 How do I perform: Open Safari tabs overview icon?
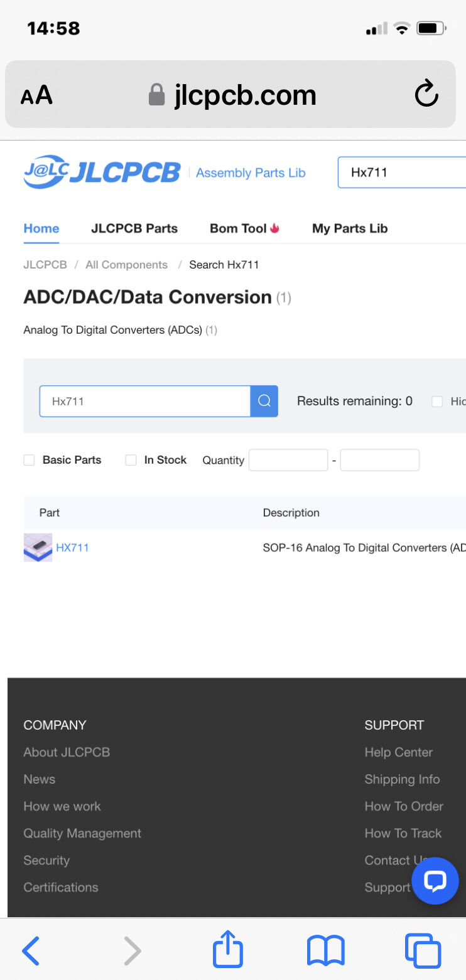pyautogui.click(x=423, y=950)
